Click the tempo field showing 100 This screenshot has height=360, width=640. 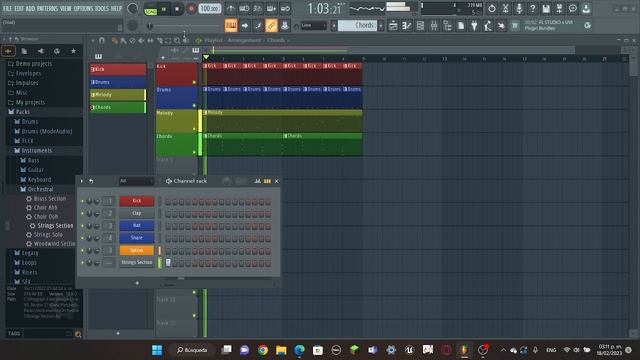[210, 9]
